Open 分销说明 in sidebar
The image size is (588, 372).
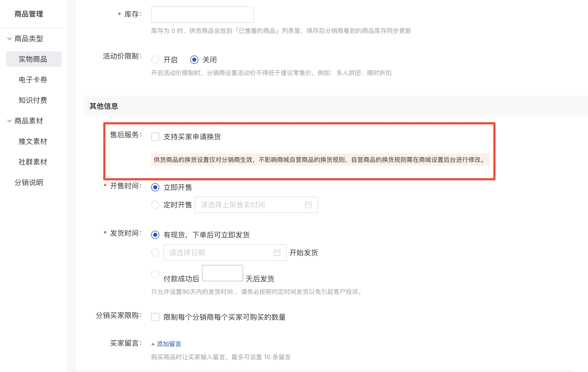pos(29,182)
